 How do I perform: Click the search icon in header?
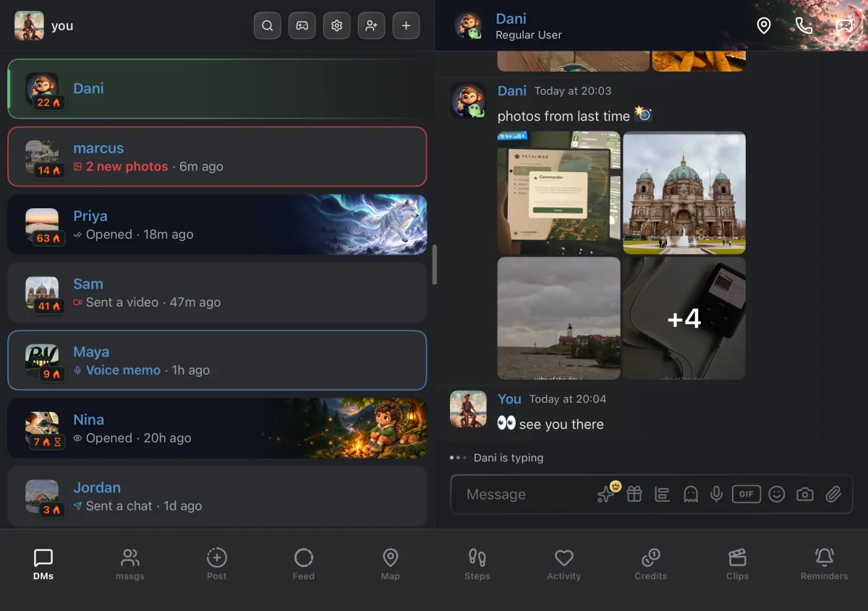click(268, 26)
